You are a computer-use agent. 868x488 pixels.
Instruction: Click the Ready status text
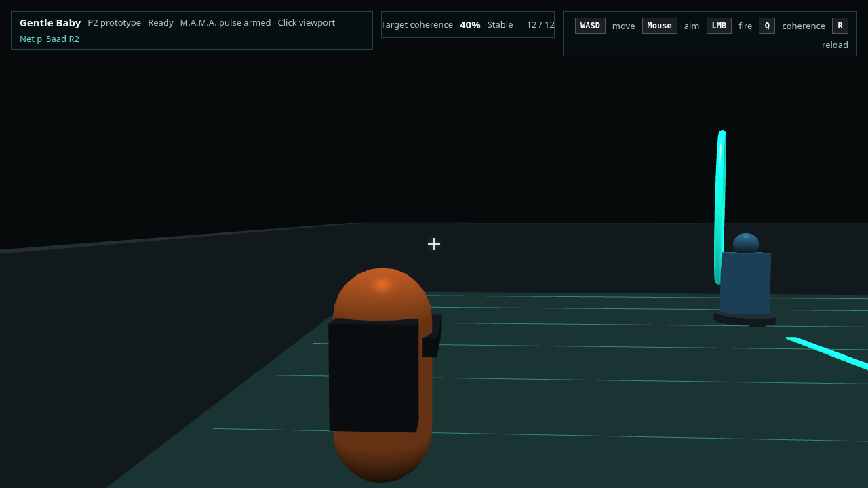click(161, 23)
